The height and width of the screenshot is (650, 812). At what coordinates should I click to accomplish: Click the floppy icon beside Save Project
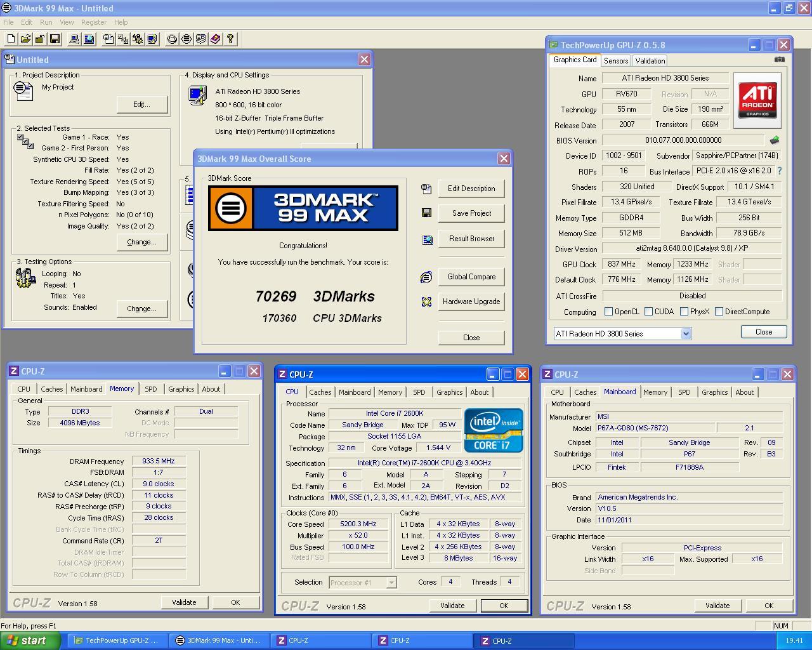(x=426, y=213)
